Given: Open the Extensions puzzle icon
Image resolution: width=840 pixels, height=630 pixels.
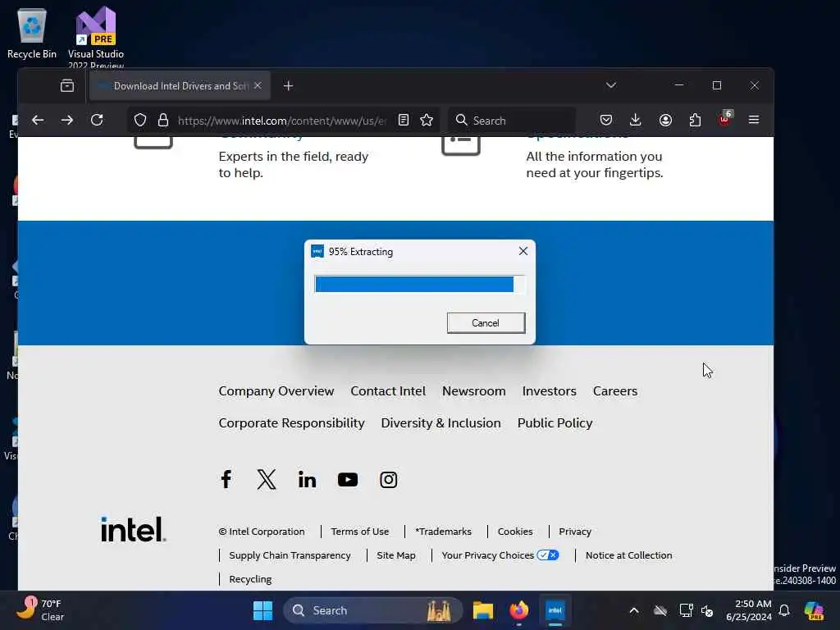Looking at the screenshot, I should tap(695, 120).
